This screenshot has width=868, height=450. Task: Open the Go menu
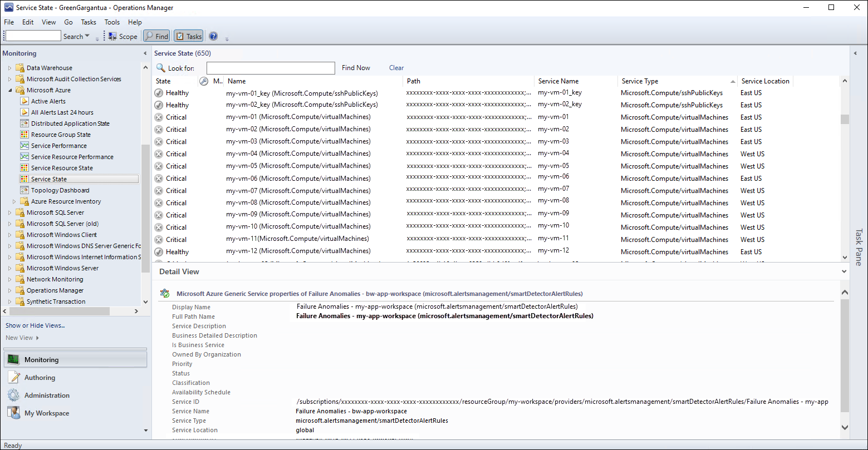click(x=68, y=22)
